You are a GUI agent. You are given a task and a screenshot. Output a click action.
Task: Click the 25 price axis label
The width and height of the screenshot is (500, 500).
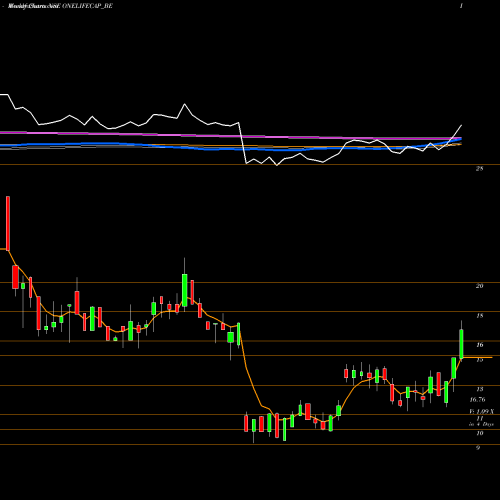(x=479, y=169)
